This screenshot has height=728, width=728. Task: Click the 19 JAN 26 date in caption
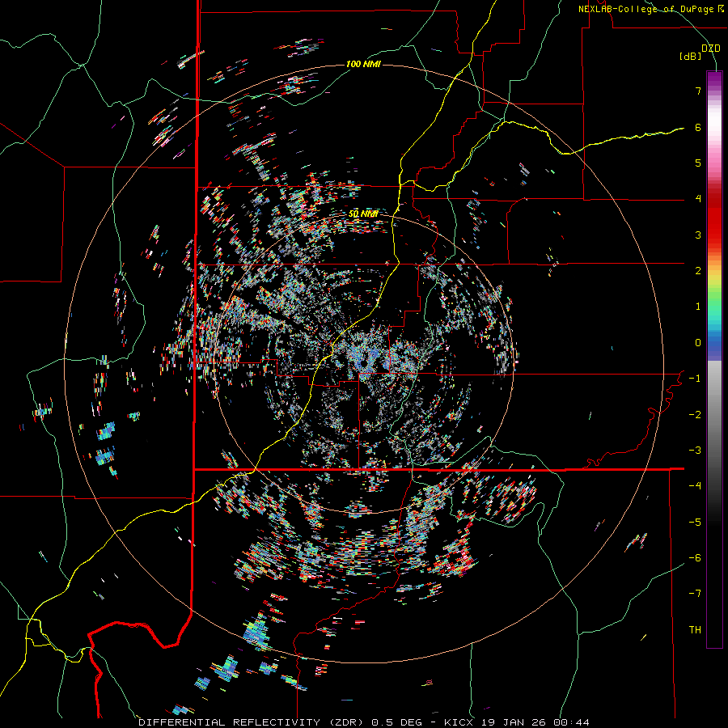tap(514, 722)
